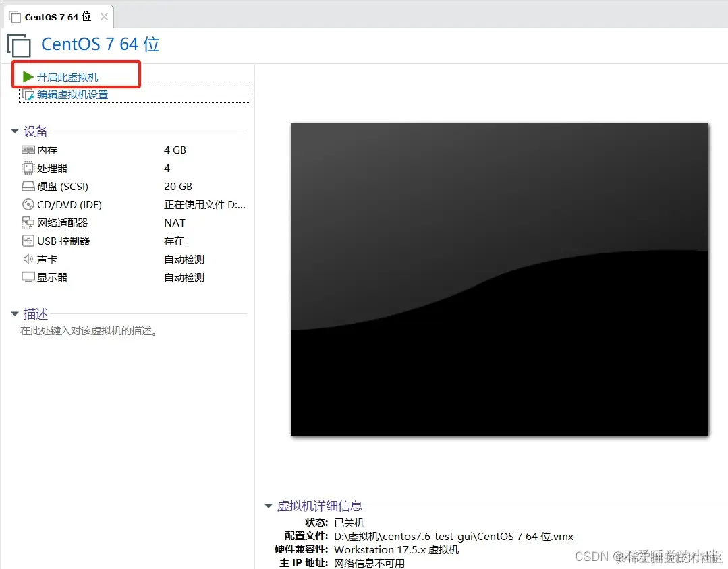Select the 声卡 row label
Screen dimensions: 728x569
[47, 259]
